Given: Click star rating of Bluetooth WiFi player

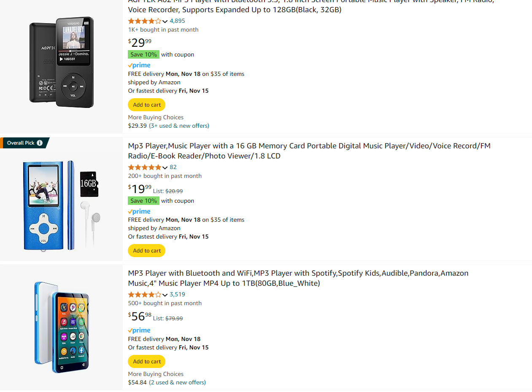Looking at the screenshot, I should [144, 295].
